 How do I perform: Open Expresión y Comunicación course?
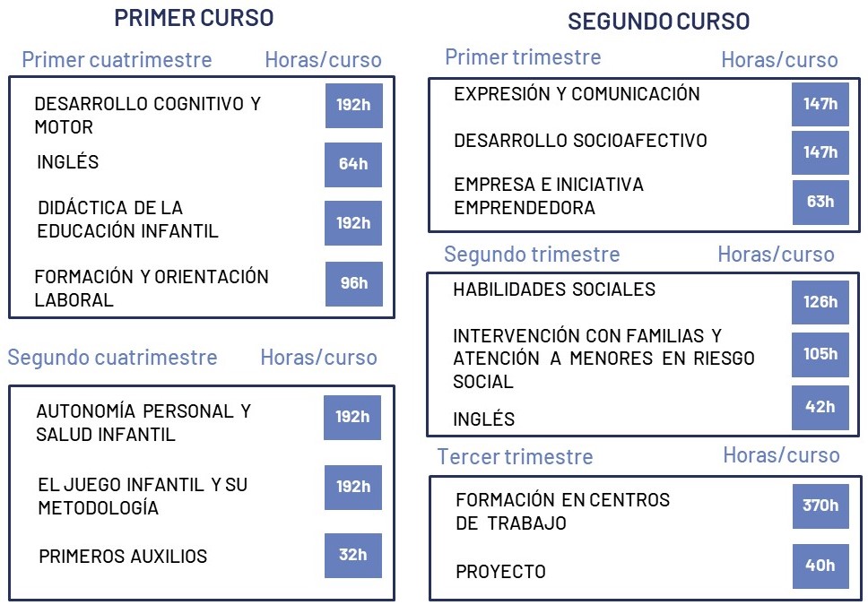pyautogui.click(x=577, y=94)
